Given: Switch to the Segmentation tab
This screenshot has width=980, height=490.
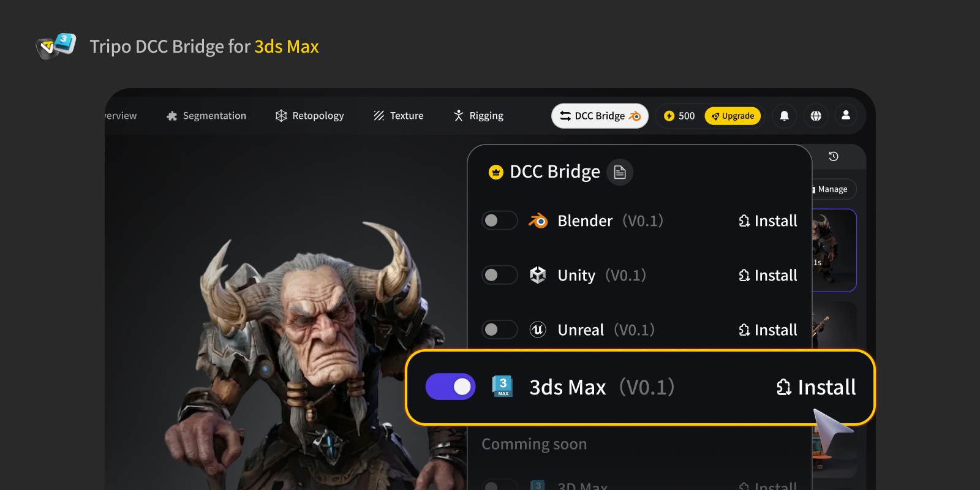Looking at the screenshot, I should tap(206, 116).
